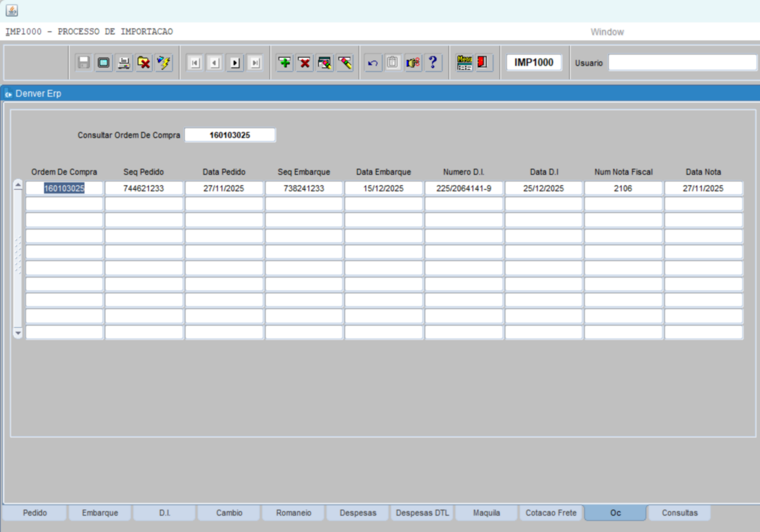
Task: Click the blue undo arrow icon
Action: pyautogui.click(x=372, y=63)
